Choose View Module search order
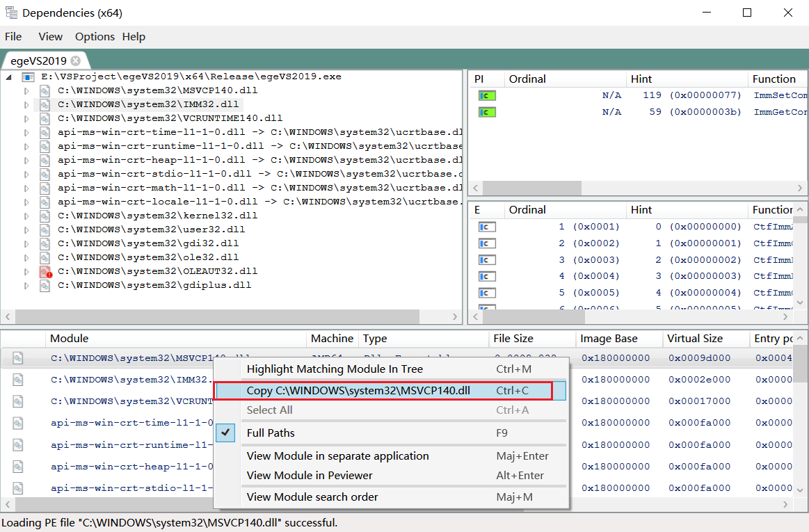 391,497
